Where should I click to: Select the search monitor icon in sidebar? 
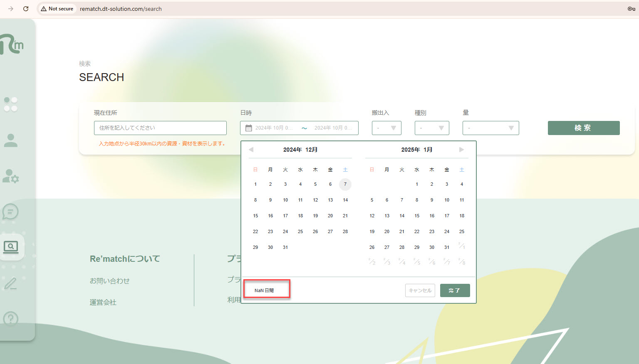click(x=11, y=247)
